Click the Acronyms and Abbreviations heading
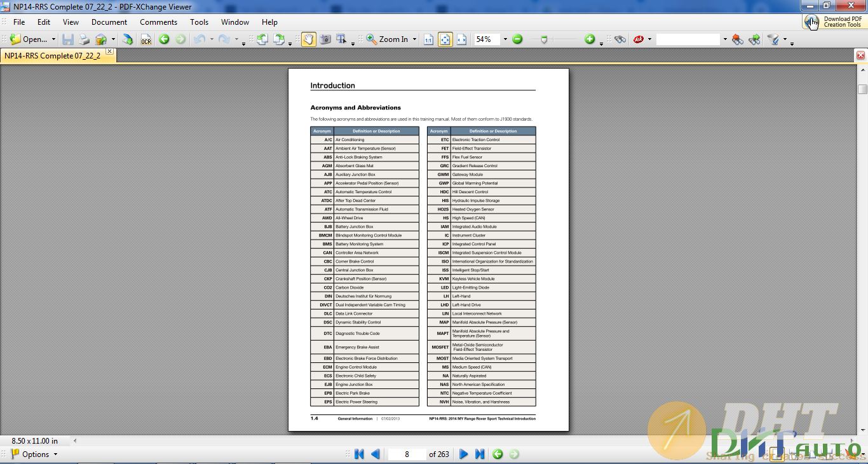 tap(355, 107)
